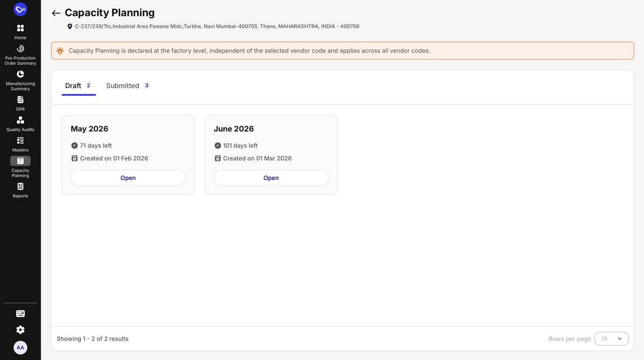This screenshot has height=360, width=644.
Task: Click "Created on 01 Feb 2026" text
Action: 114,158
